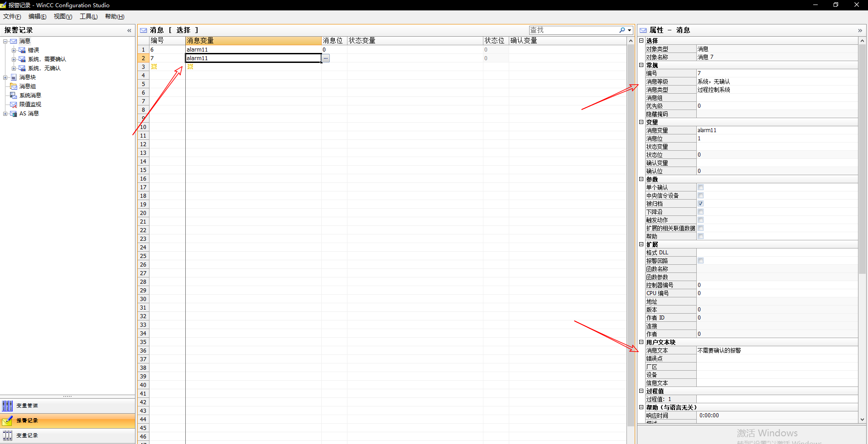Screen dimensions: 868x444
Task: Open the 帮助 menu
Action: tap(115, 17)
